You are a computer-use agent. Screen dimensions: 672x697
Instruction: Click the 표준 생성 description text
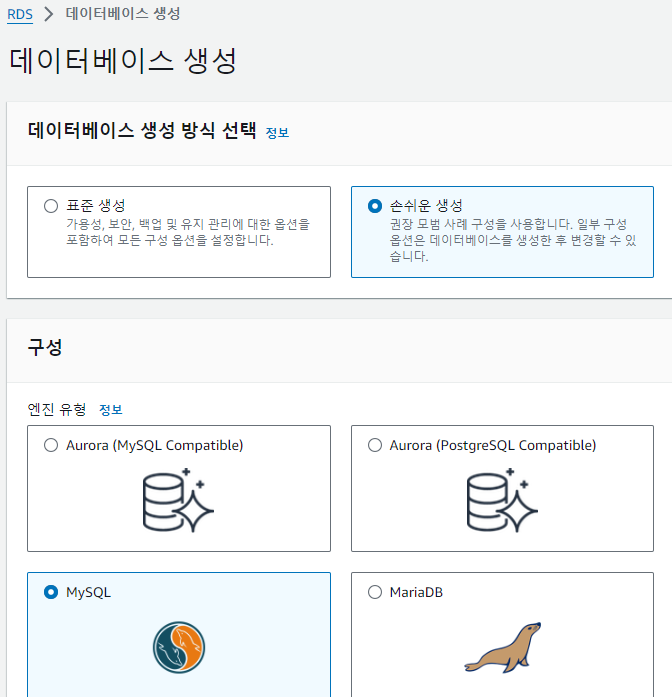click(188, 232)
